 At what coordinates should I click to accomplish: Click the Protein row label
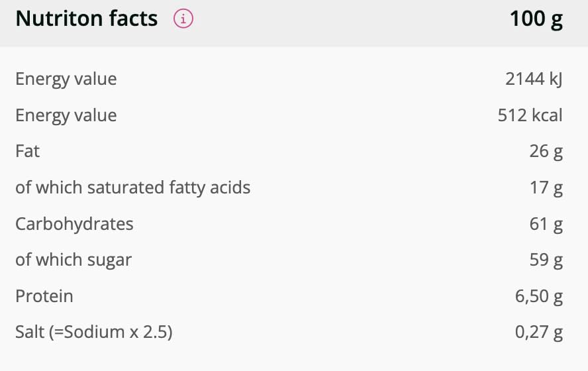point(44,296)
